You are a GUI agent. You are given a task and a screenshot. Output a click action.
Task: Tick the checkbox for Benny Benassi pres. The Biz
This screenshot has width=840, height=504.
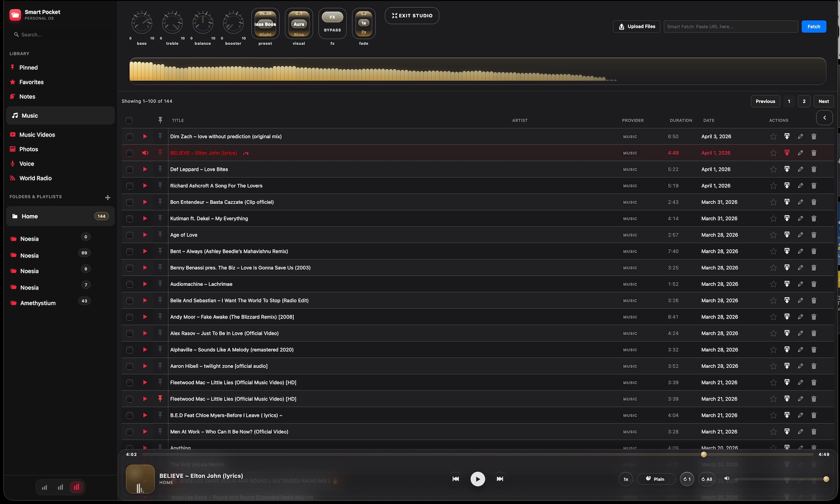129,268
